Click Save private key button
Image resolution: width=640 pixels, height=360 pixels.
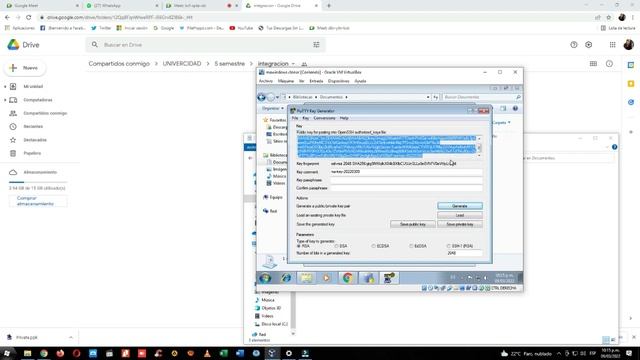pos(460,224)
